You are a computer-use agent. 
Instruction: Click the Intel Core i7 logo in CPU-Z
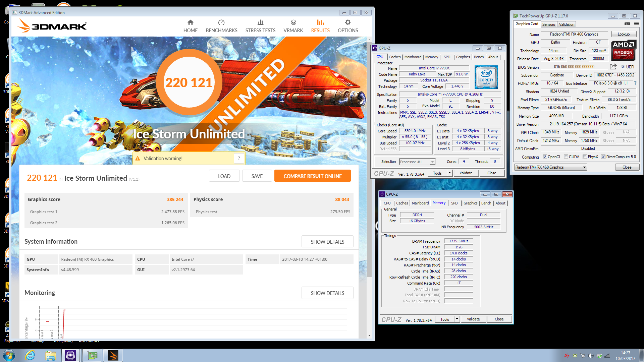coord(486,77)
